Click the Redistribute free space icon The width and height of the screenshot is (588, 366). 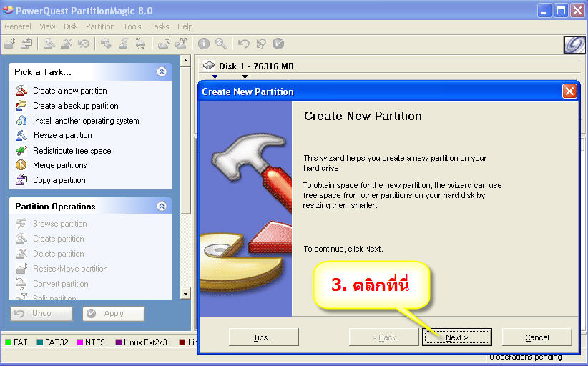point(21,151)
